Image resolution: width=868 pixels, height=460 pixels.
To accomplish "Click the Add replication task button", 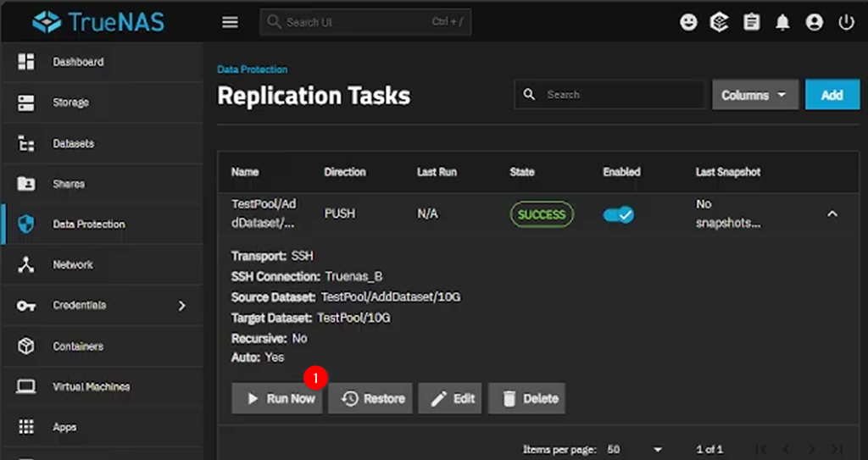I will (832, 96).
